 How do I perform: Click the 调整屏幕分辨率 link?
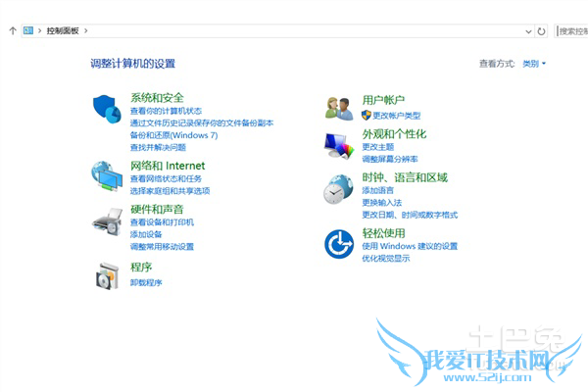point(390,159)
